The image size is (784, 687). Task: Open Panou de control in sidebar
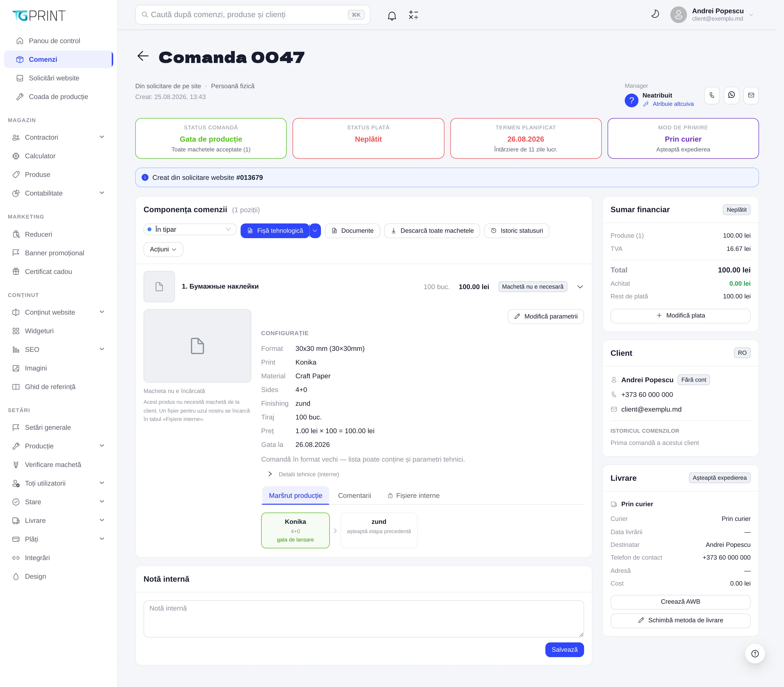click(x=58, y=41)
